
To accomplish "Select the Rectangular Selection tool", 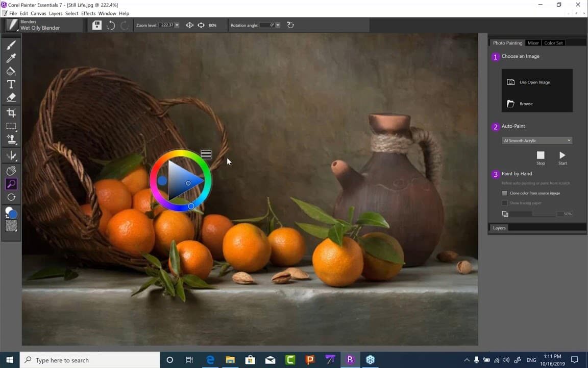I will click(x=11, y=126).
